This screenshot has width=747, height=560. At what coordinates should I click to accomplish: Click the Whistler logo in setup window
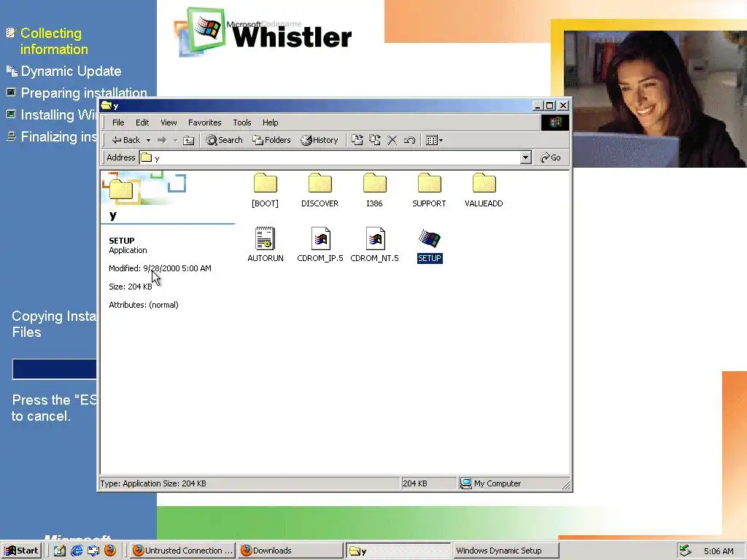click(x=262, y=31)
